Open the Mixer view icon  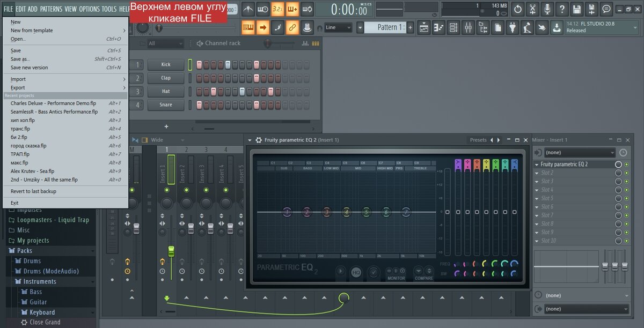point(468,27)
